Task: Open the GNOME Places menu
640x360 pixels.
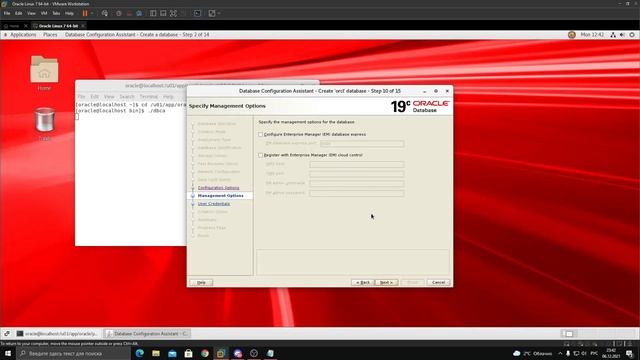Action: (x=50, y=35)
